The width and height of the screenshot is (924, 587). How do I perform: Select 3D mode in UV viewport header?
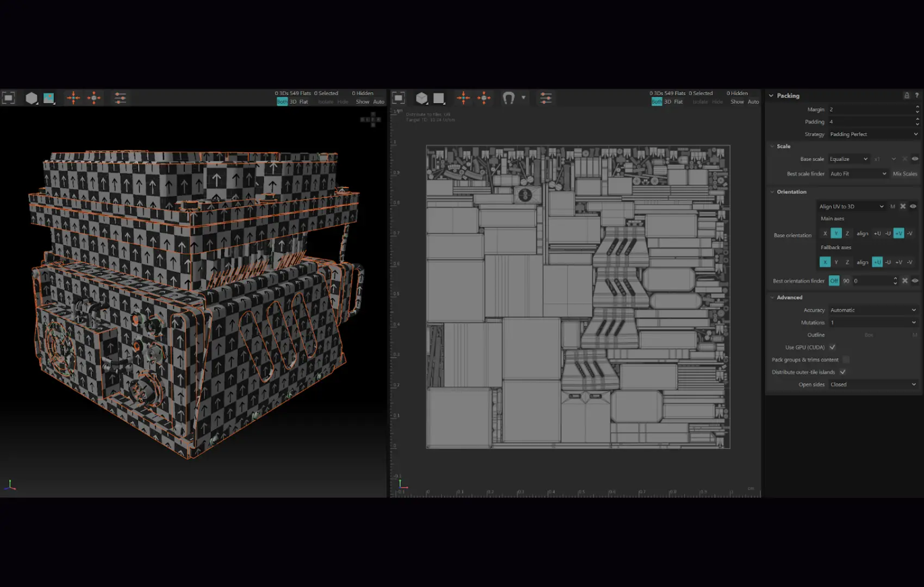click(x=667, y=102)
